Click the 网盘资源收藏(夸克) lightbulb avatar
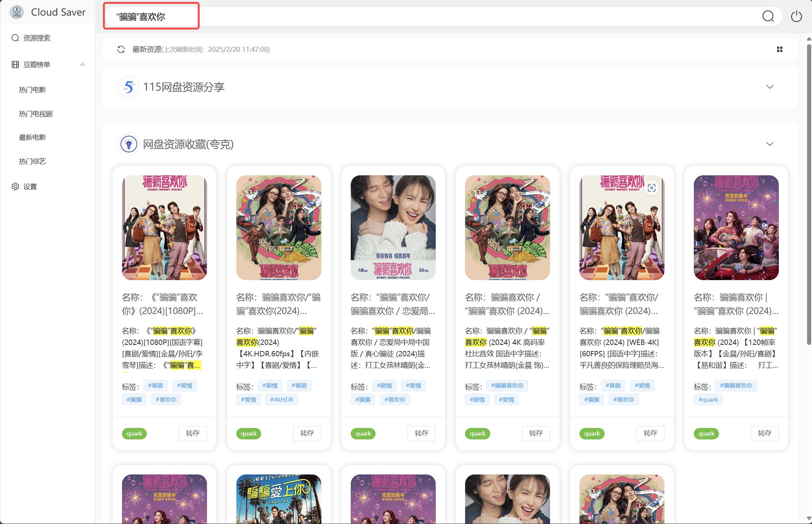 click(x=129, y=144)
